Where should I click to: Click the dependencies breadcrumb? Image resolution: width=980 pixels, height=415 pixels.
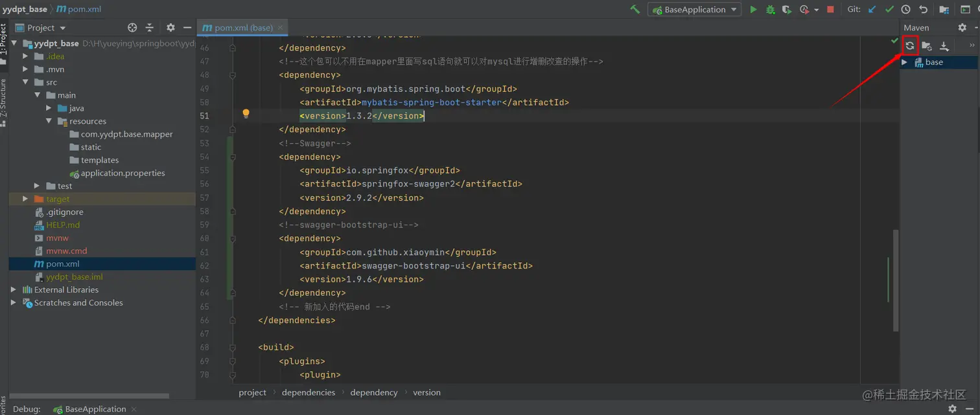[309, 392]
